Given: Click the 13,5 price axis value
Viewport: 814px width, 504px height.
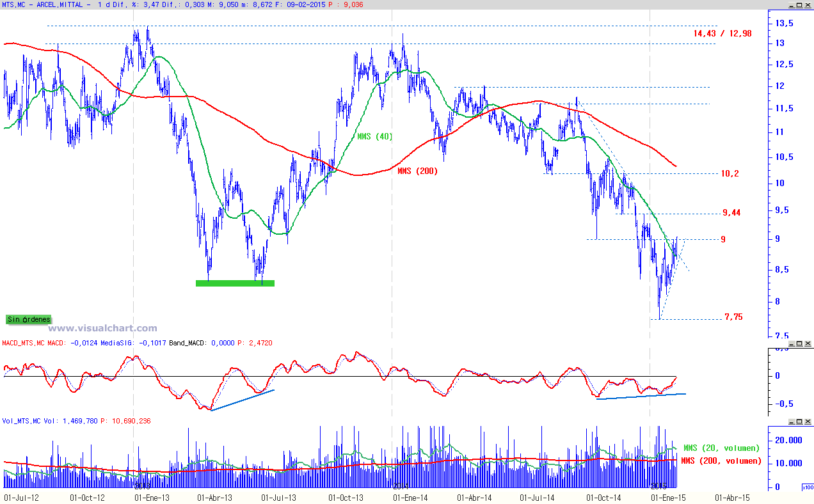Looking at the screenshot, I should pyautogui.click(x=784, y=23).
